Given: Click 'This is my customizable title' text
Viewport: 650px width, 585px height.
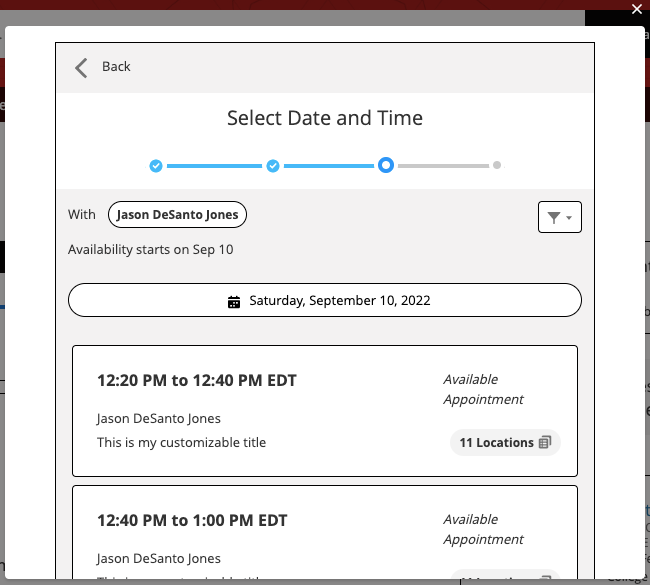Looking at the screenshot, I should pos(181,442).
